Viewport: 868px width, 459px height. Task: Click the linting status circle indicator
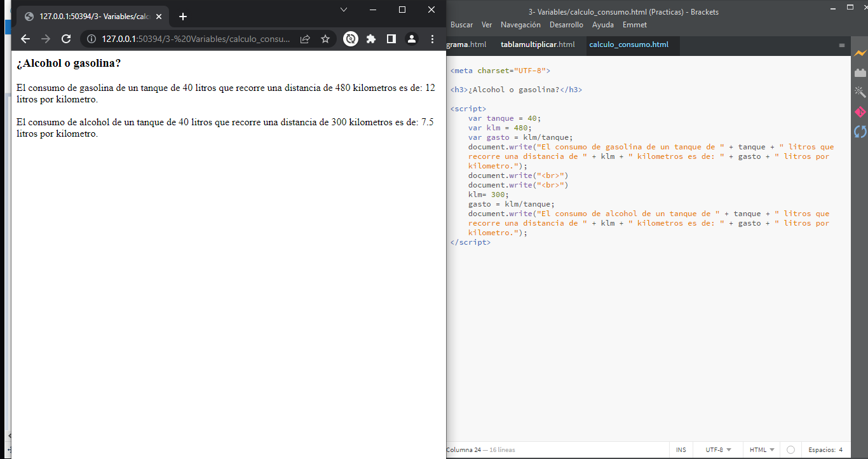click(790, 450)
